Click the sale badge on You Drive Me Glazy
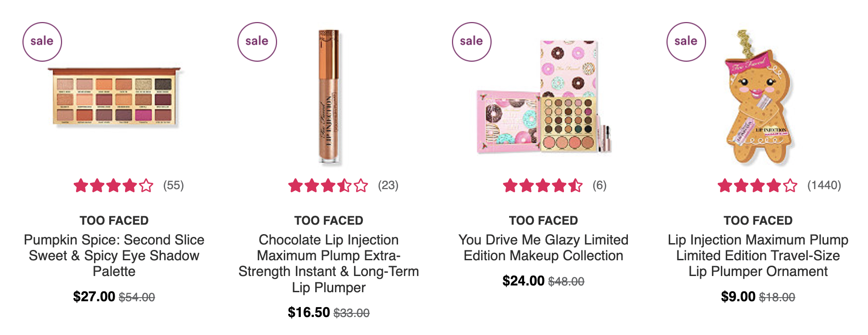The image size is (868, 335). [x=471, y=41]
